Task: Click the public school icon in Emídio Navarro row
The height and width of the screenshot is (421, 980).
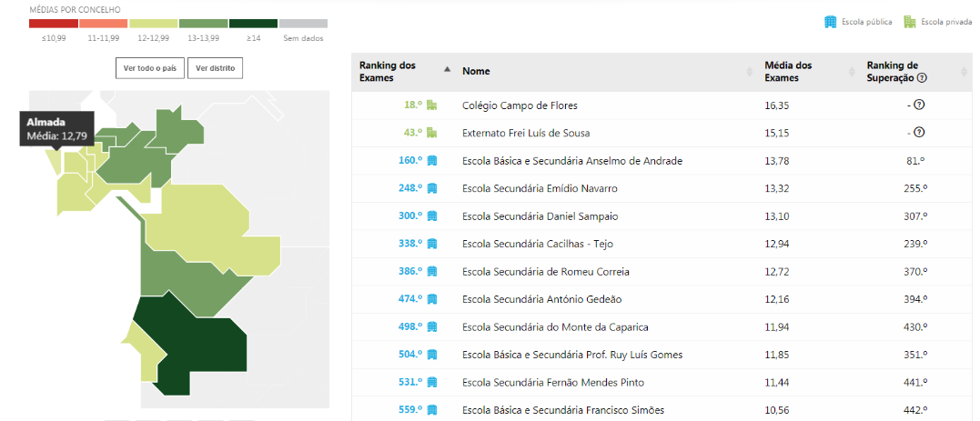Action: click(x=432, y=188)
